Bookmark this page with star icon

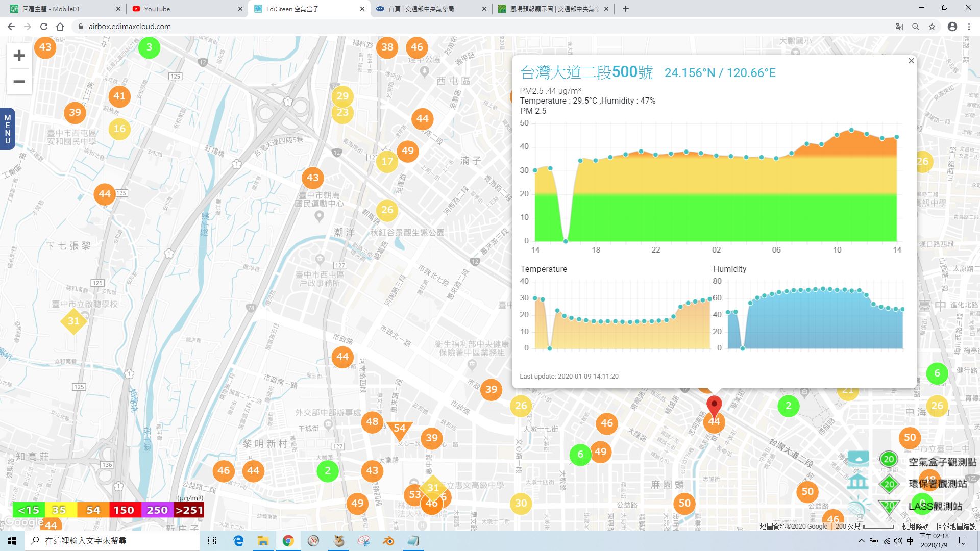pyautogui.click(x=932, y=27)
